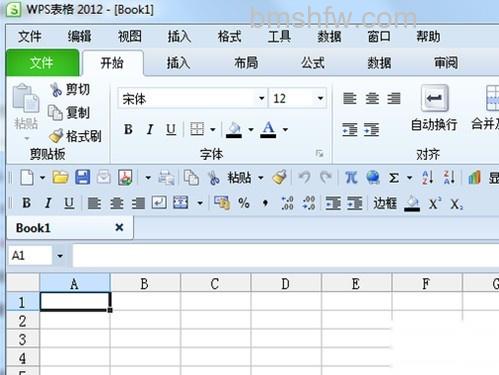Close the Book1 document tab
The height and width of the screenshot is (375, 499).
pos(119,228)
